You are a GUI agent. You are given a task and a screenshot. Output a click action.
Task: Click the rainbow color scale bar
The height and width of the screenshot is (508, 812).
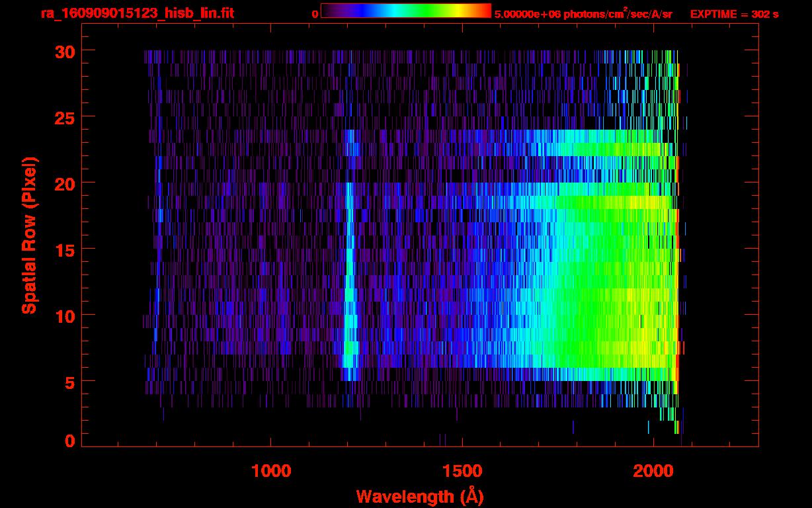click(x=406, y=11)
